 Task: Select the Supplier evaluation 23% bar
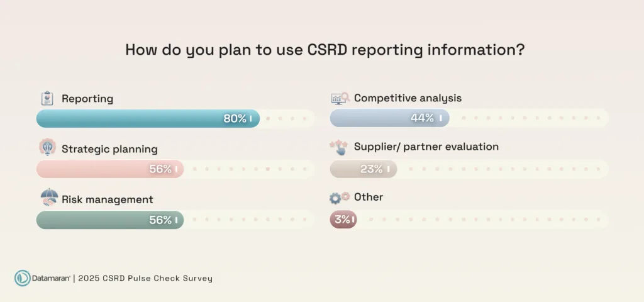point(364,169)
